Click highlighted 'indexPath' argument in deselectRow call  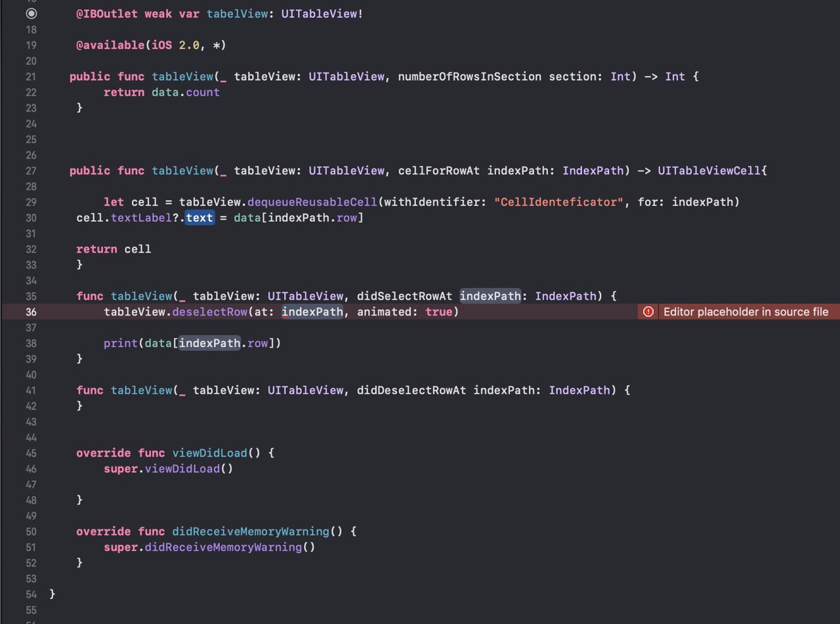tap(312, 312)
